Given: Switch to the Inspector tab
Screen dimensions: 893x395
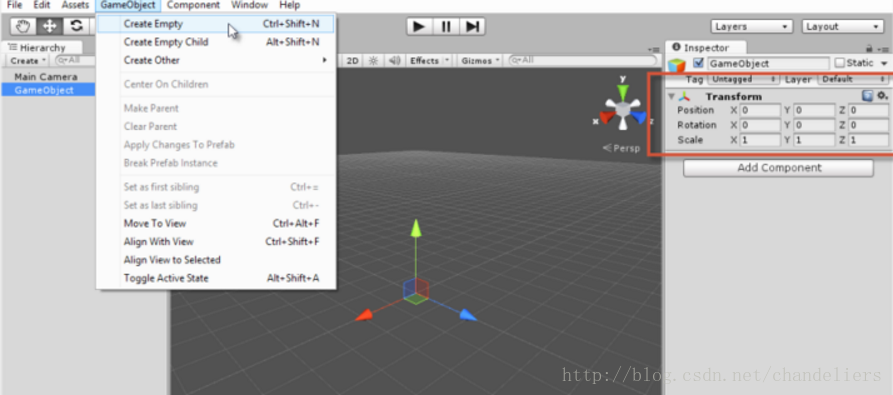Looking at the screenshot, I should [x=706, y=48].
